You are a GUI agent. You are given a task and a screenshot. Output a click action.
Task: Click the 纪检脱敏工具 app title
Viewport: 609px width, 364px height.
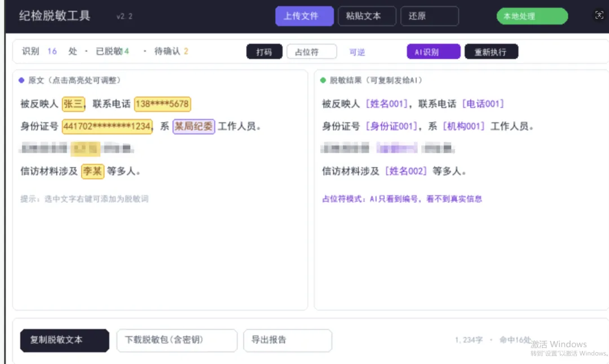tap(54, 16)
